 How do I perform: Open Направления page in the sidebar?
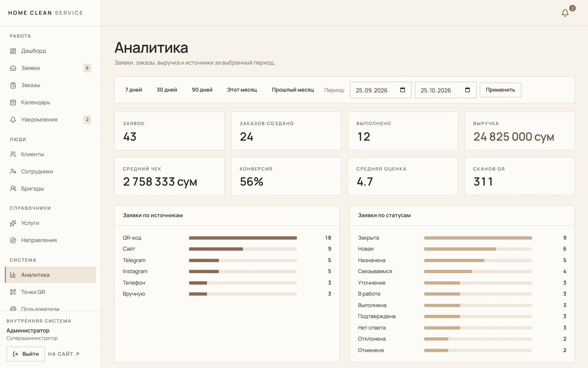50,240
